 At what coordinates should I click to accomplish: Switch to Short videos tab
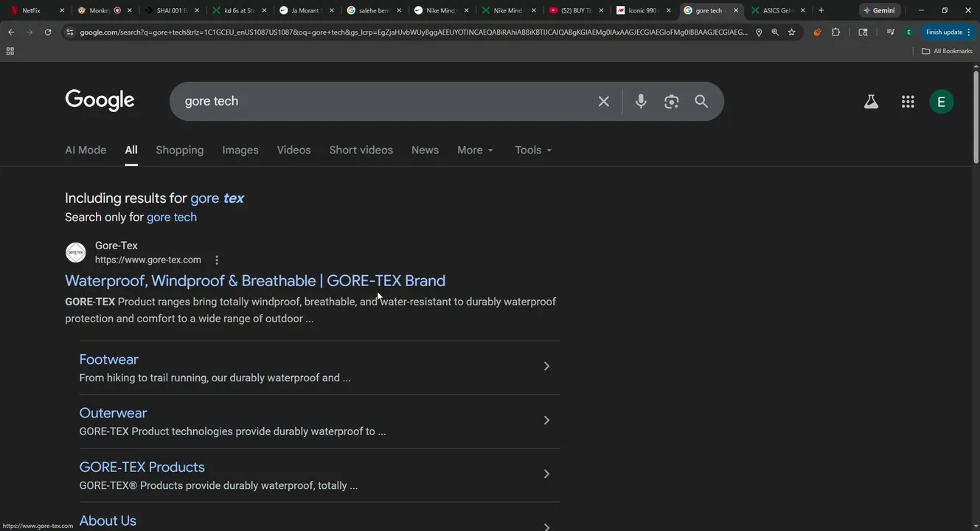361,150
